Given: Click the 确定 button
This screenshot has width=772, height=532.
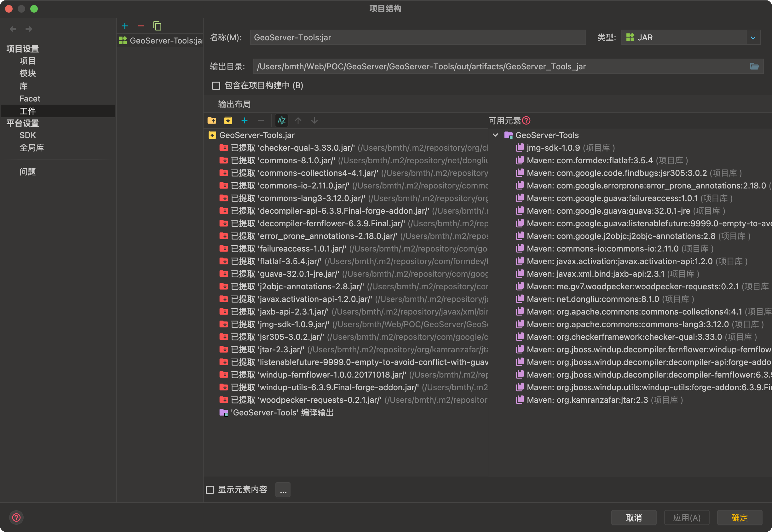Looking at the screenshot, I should point(740,518).
